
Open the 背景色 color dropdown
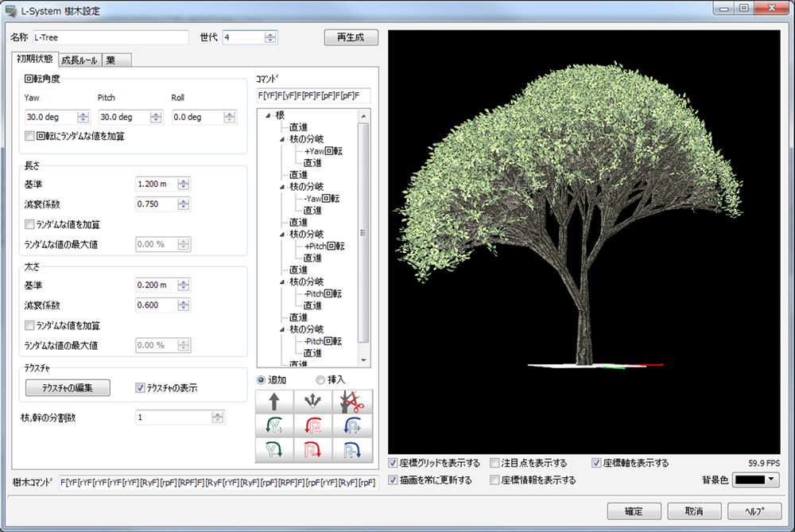(x=755, y=480)
